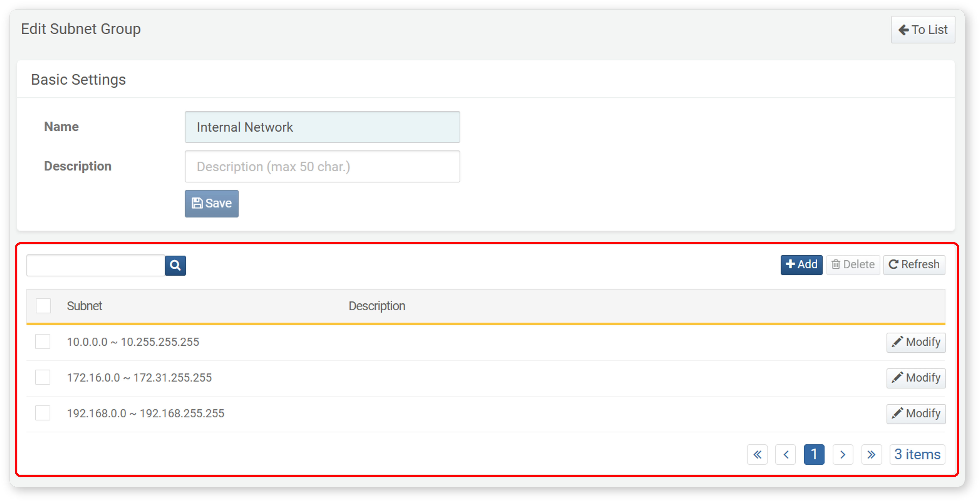Screen dimensions: 980x502
Task: Toggle the select-all checkbox in table header
Action: coord(43,306)
